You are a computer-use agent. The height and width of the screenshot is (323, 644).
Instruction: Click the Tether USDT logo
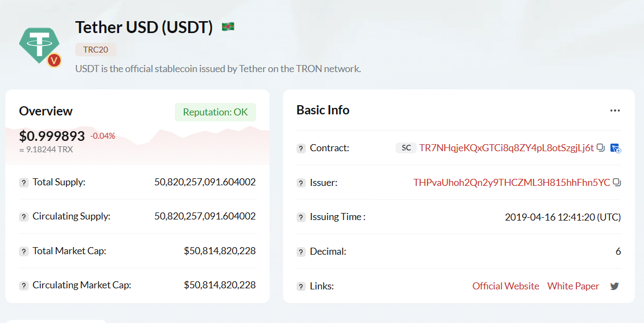click(x=40, y=47)
